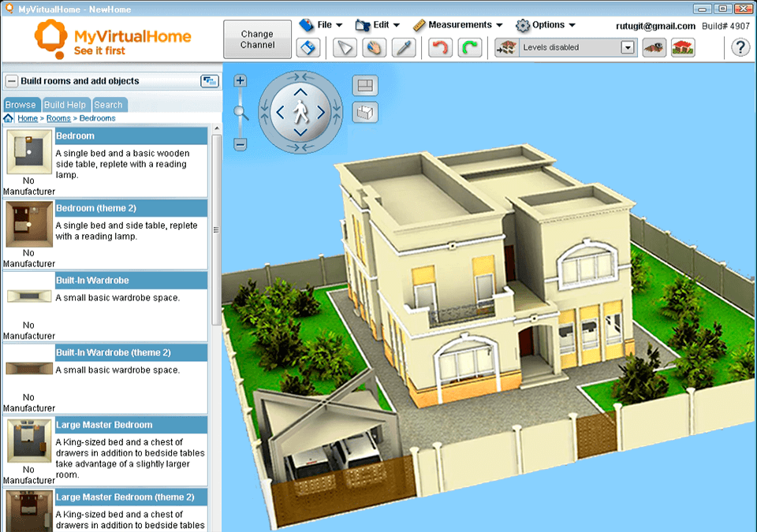This screenshot has width=757, height=532.
Task: Click the Large Master Bedroom thumbnail
Action: (28, 441)
